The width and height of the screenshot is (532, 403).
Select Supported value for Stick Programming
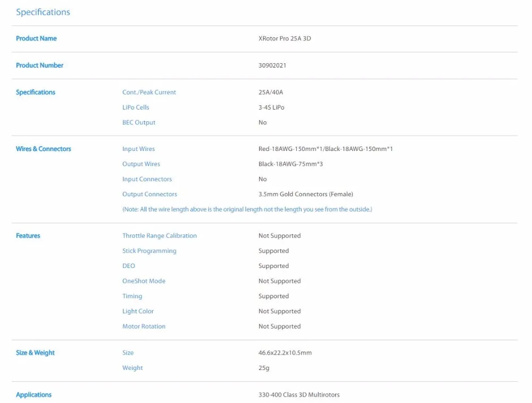point(273,251)
